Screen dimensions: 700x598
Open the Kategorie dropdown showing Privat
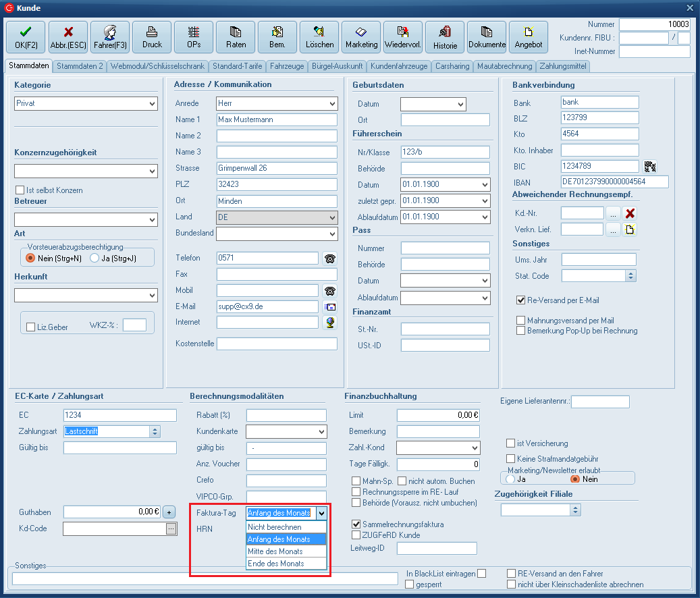pyautogui.click(x=151, y=104)
